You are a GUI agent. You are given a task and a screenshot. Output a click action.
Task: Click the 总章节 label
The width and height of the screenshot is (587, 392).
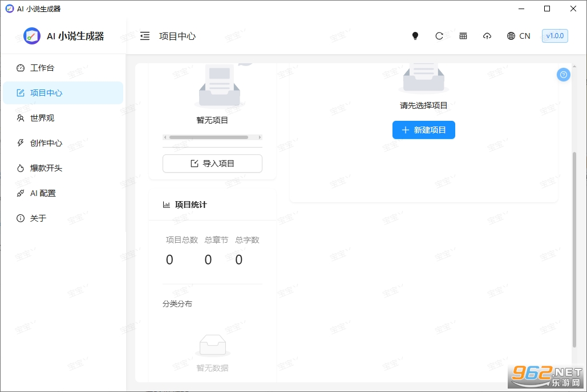pyautogui.click(x=216, y=240)
